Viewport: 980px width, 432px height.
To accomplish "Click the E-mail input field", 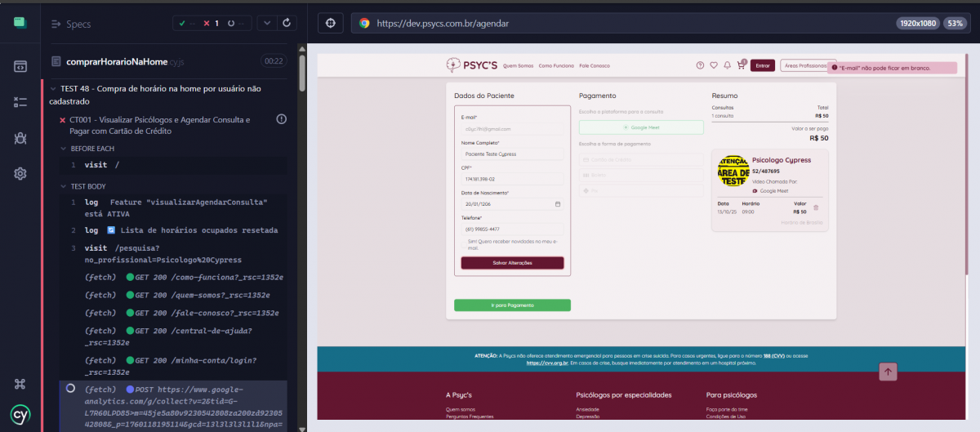I will [x=512, y=129].
